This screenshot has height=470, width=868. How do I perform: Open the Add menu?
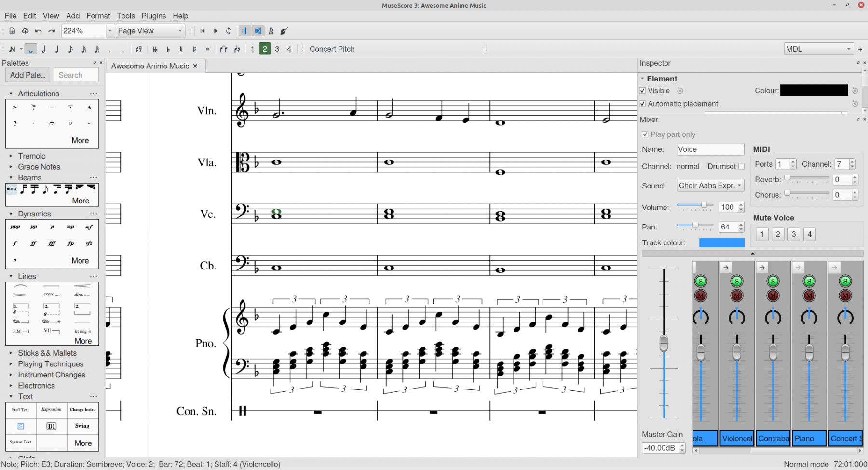point(73,16)
